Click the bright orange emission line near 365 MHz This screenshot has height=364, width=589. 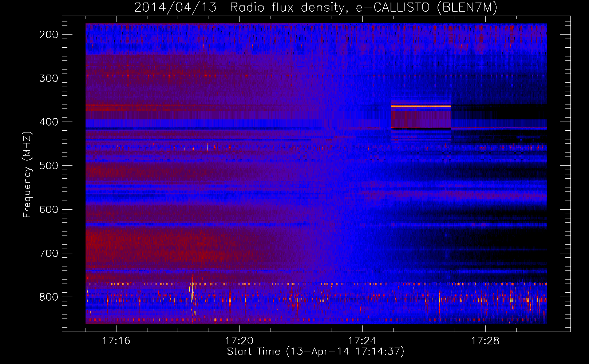(421, 106)
